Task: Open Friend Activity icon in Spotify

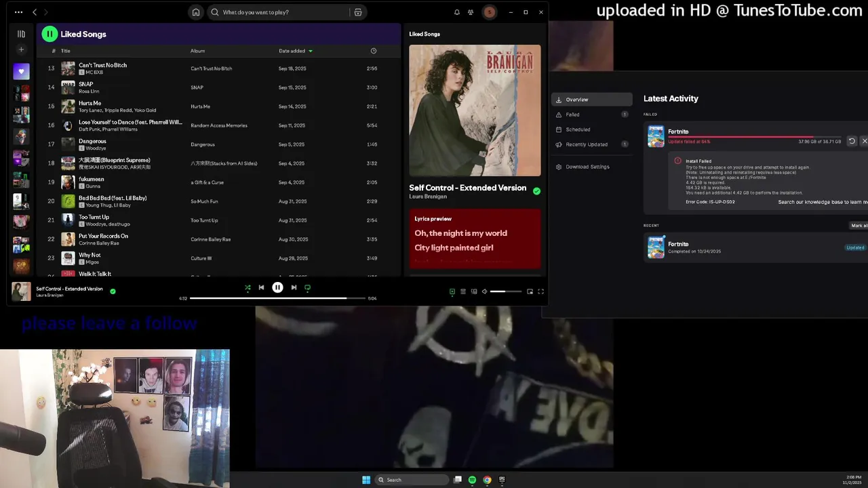Action: pyautogui.click(x=471, y=12)
